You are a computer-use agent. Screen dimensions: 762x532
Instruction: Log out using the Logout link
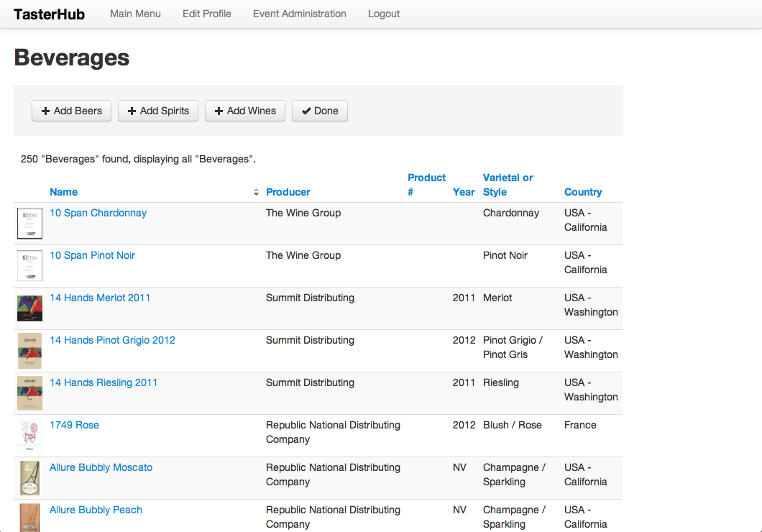pyautogui.click(x=384, y=14)
